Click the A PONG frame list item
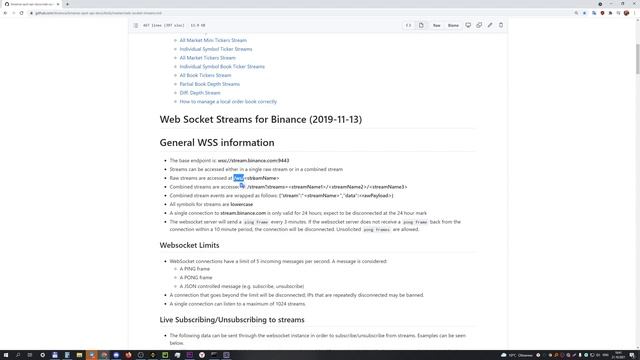The width and height of the screenshot is (640, 360). tap(196, 278)
